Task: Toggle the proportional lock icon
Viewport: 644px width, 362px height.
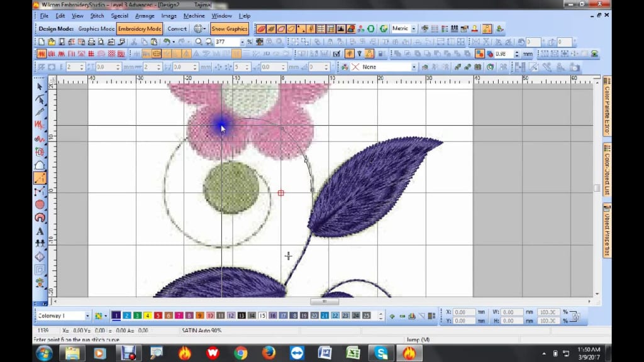Action: pyautogui.click(x=576, y=316)
